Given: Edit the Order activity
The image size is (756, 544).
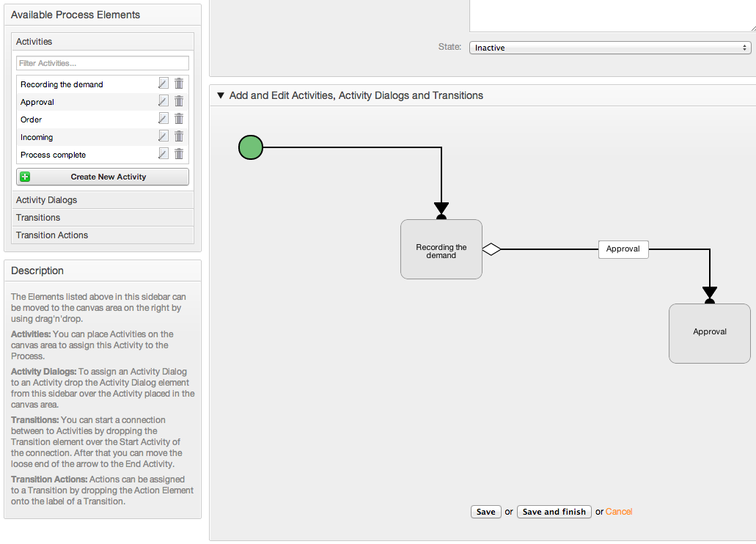Looking at the screenshot, I should click(x=164, y=119).
